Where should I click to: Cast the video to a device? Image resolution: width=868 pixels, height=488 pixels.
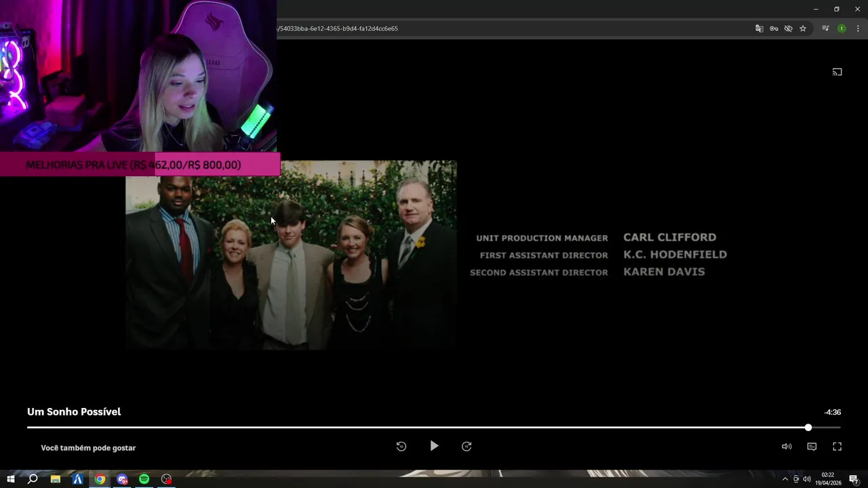click(x=837, y=72)
